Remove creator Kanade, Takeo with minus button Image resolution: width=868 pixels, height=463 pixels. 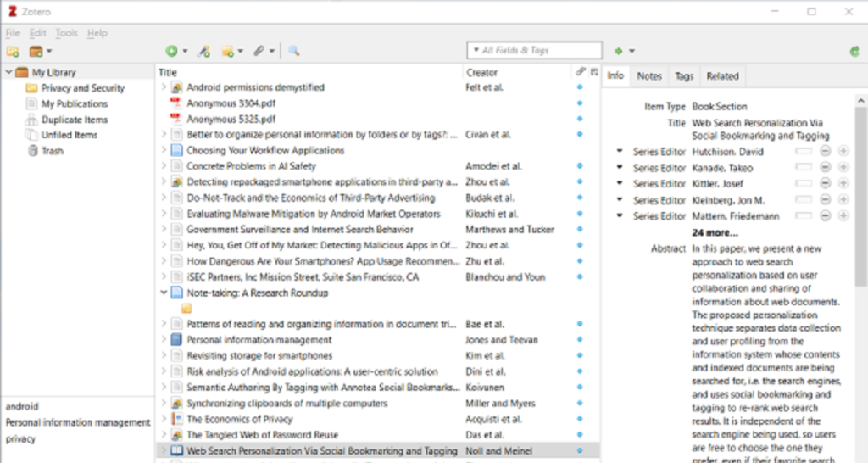pos(826,168)
